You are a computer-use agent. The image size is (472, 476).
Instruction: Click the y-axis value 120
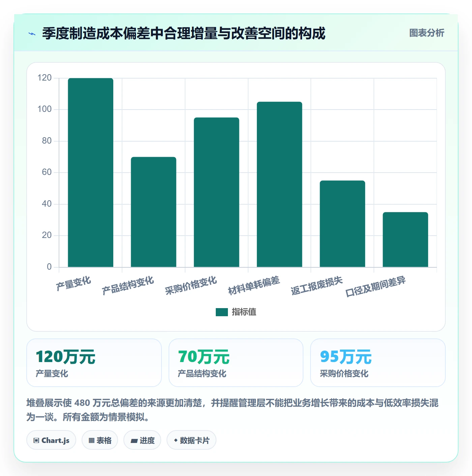(x=45, y=78)
